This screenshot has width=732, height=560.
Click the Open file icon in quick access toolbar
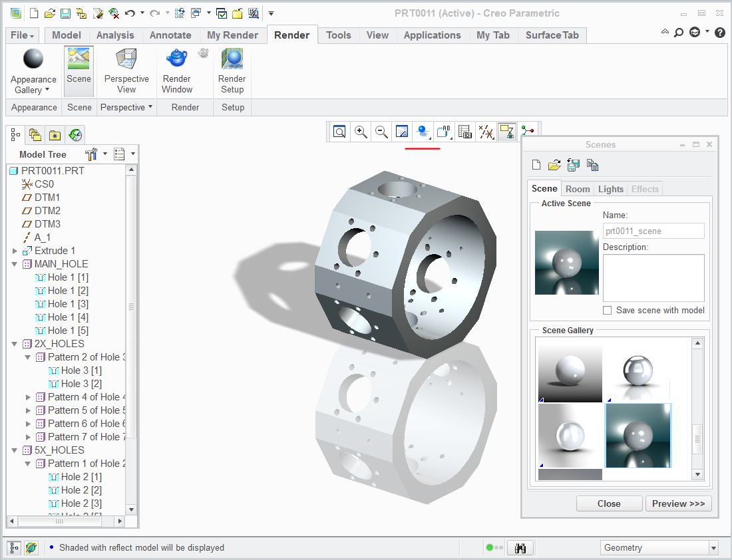coord(49,13)
